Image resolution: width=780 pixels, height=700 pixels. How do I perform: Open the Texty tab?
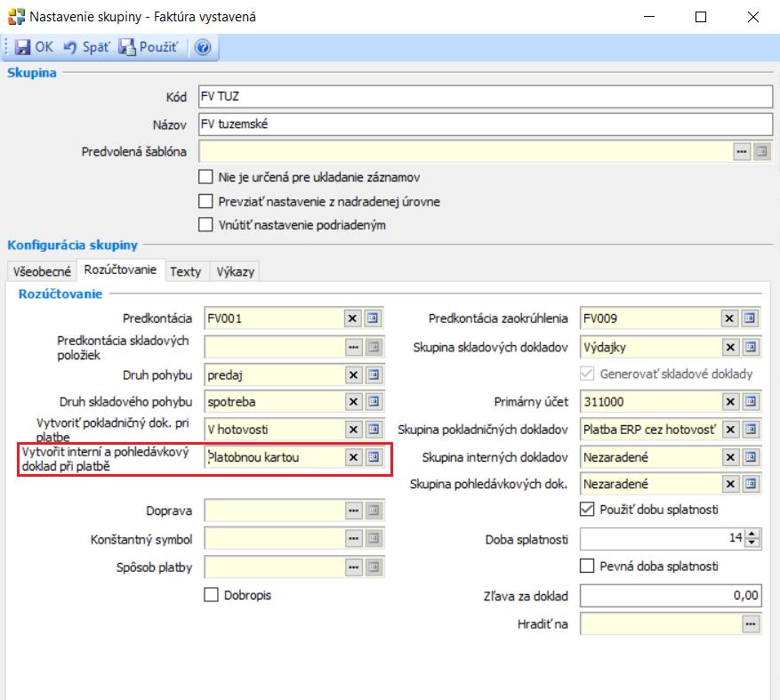[185, 271]
